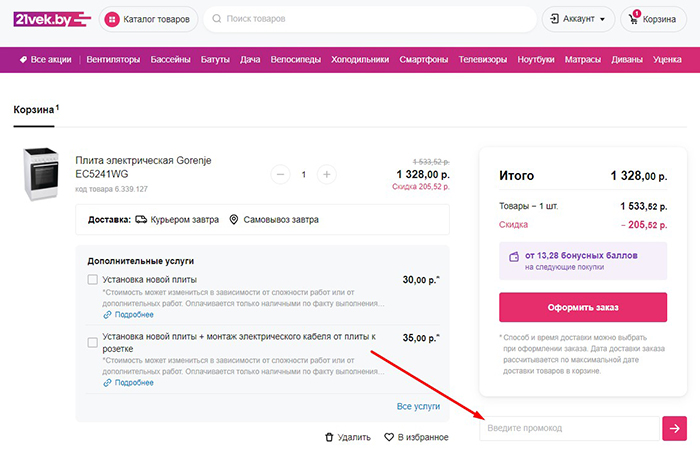Viewport: 700px width, 452px height.
Task: Open Подробнее link under cable mounting service
Action: [134, 383]
